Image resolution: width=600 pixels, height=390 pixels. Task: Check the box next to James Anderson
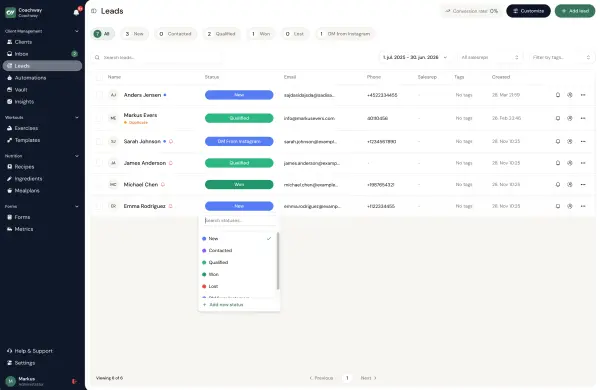[x=99, y=163]
